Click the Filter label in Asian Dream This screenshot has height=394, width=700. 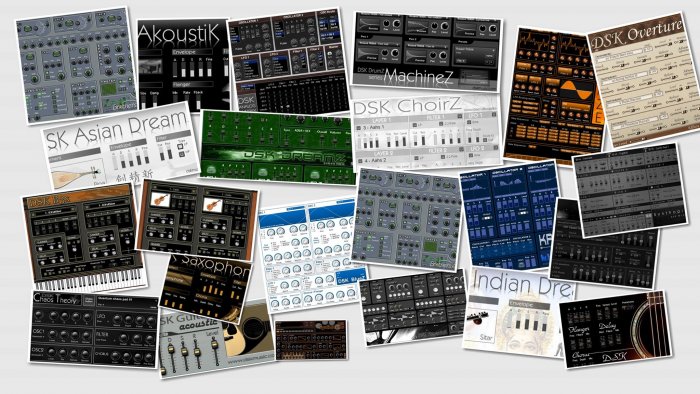[x=162, y=138]
